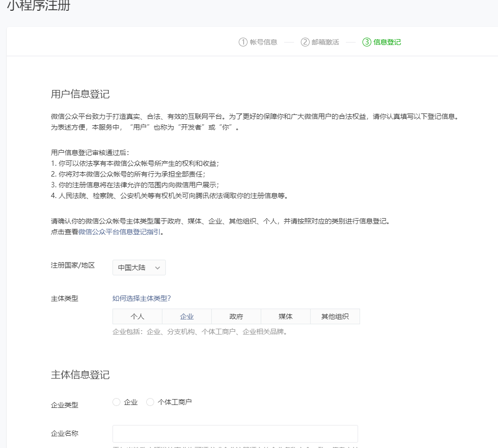Image resolution: width=498 pixels, height=448 pixels.
Task: Click the 主体信息登记 section heading
Action: 80,375
